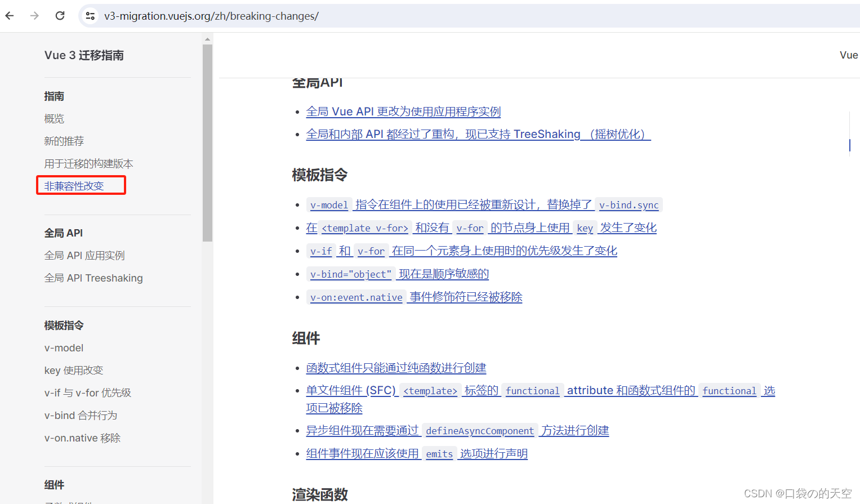Screen dimensions: 860x504
Task: Open link v-on:event.native 事件修饰符已经被移除
Action: pos(415,297)
